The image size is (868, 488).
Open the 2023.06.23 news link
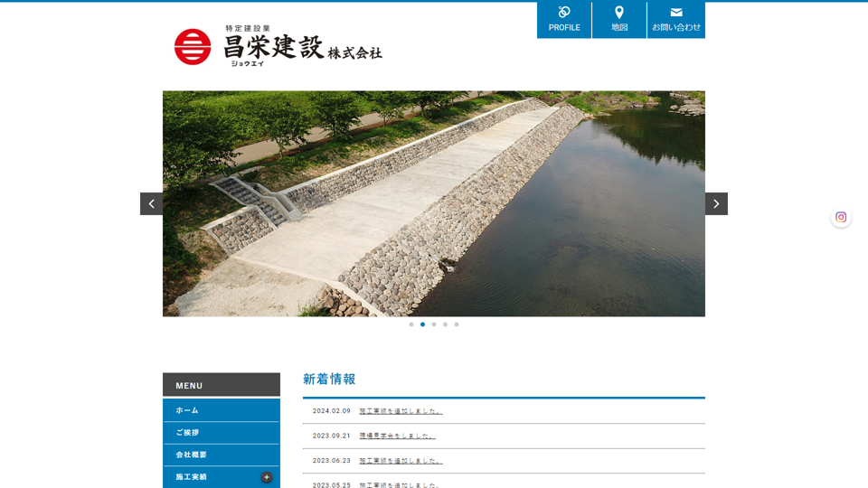(401, 461)
